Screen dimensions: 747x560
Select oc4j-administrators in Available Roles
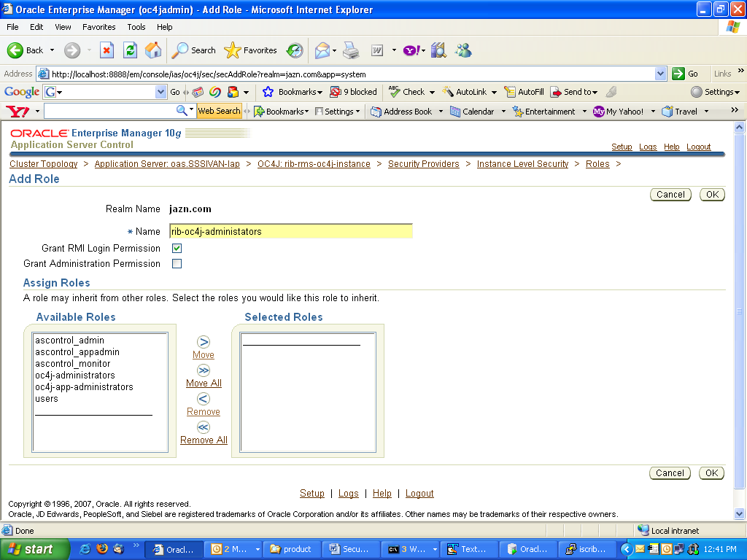coord(75,376)
